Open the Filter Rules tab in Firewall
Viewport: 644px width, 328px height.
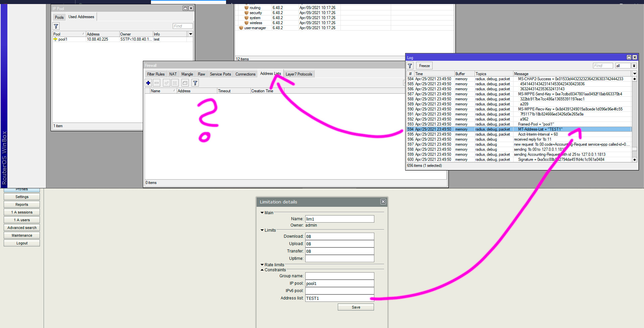pos(156,74)
